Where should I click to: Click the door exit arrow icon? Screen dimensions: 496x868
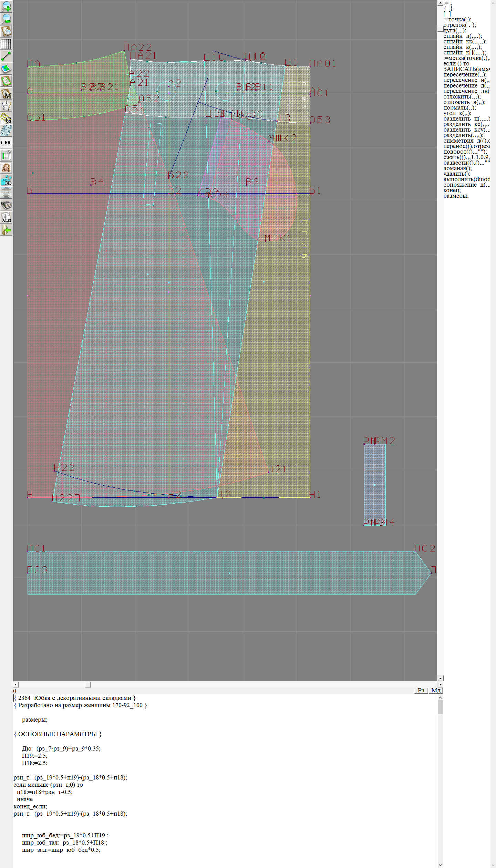click(x=6, y=230)
